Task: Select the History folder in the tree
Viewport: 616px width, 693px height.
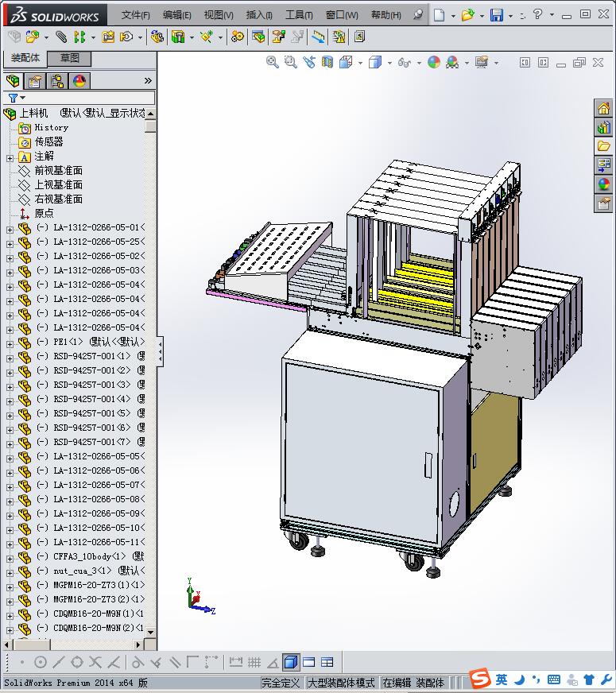Action: click(51, 128)
